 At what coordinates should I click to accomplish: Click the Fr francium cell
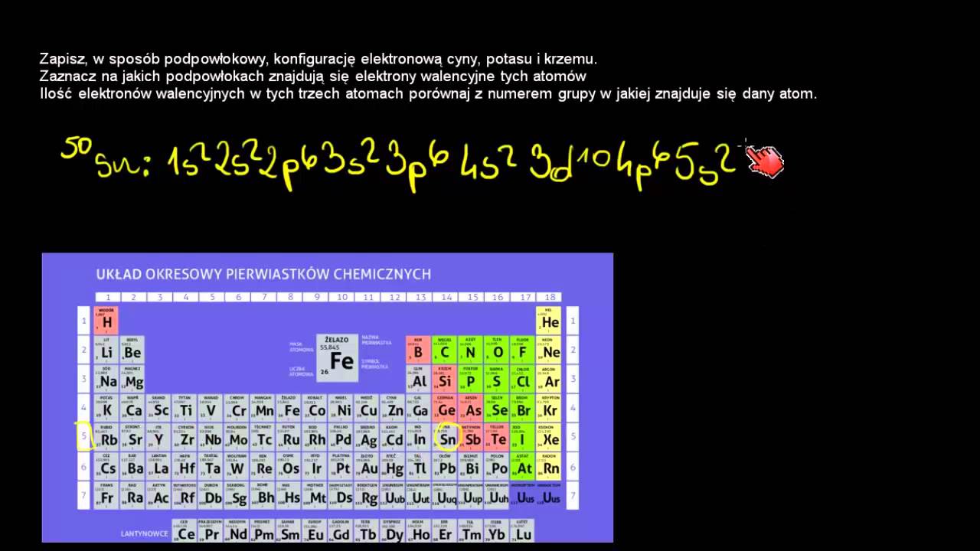pyautogui.click(x=106, y=495)
